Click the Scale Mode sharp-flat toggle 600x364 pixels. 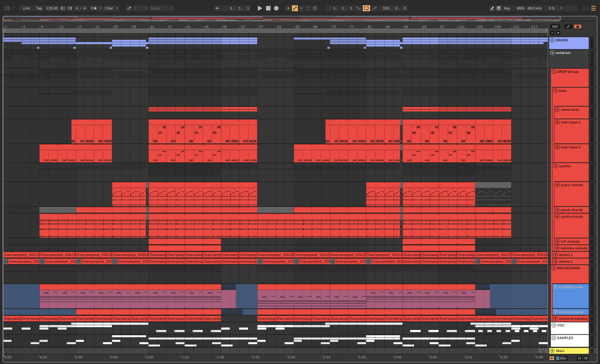click(x=129, y=8)
